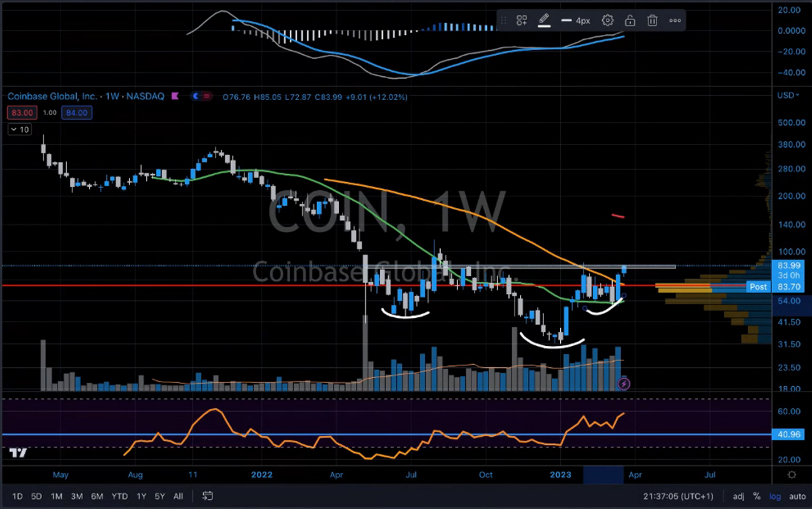Toggle auto scale option

click(x=797, y=496)
